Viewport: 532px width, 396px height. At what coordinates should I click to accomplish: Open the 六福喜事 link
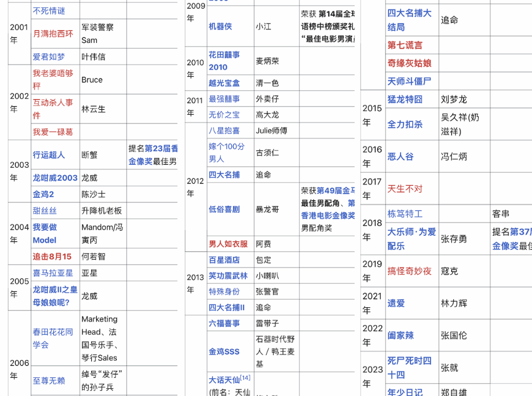tap(224, 324)
